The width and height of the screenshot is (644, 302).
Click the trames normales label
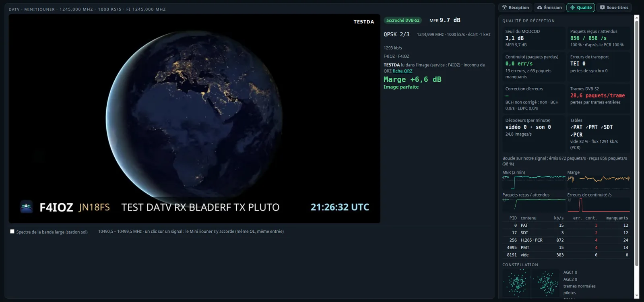(x=580, y=286)
